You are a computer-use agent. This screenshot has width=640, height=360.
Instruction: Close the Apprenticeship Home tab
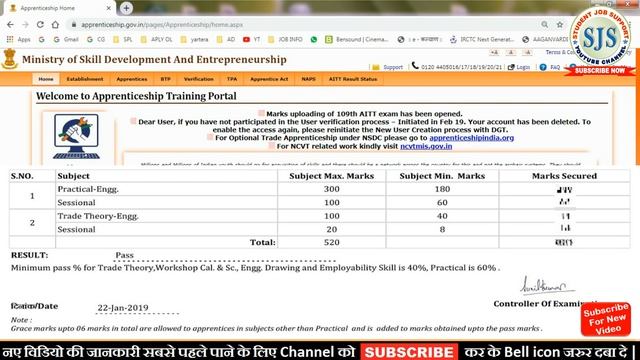click(x=109, y=8)
